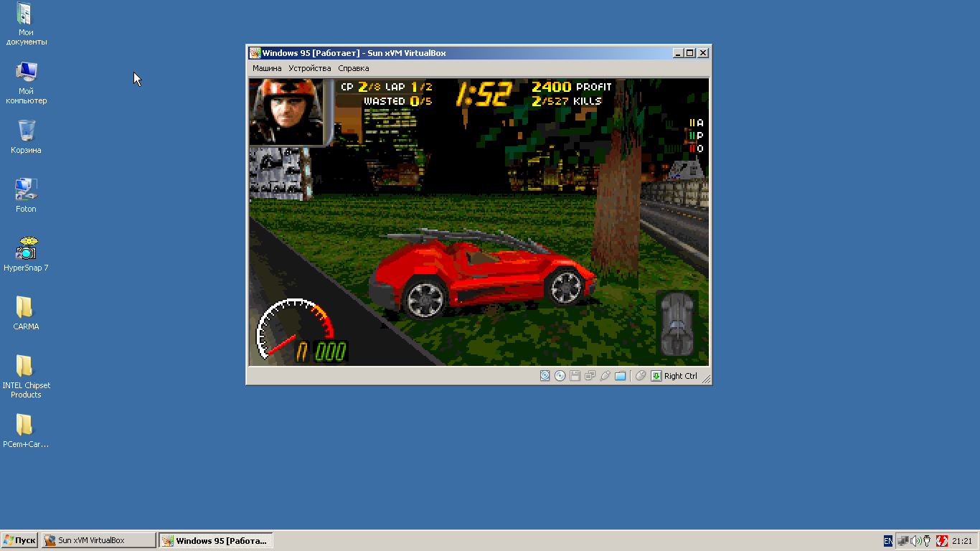Click the WASTED 0/5 counter in game
The width and height of the screenshot is (980, 551).
[397, 101]
